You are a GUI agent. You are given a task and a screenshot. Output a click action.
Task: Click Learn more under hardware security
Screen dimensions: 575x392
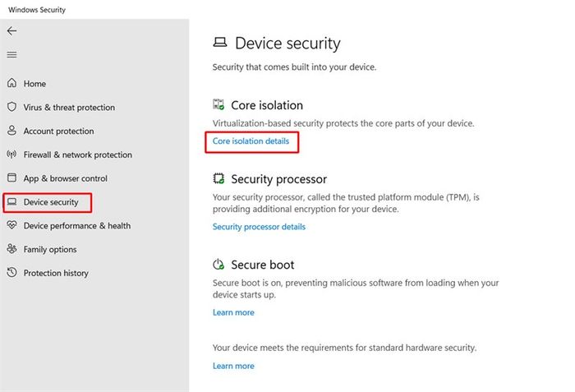coord(233,366)
